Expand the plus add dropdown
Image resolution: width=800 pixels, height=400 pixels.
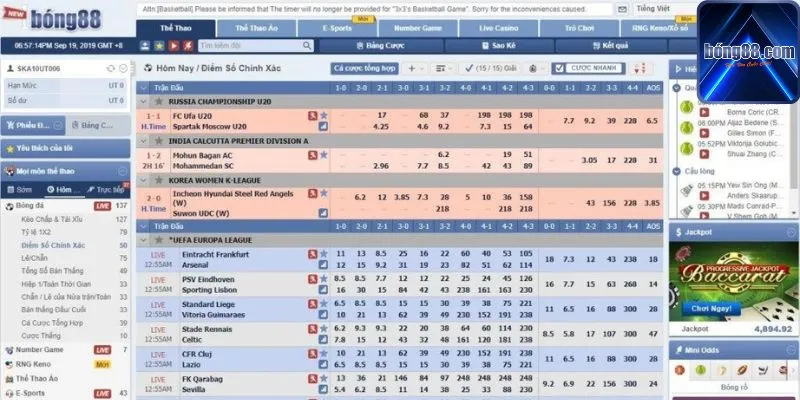pyautogui.click(x=415, y=68)
